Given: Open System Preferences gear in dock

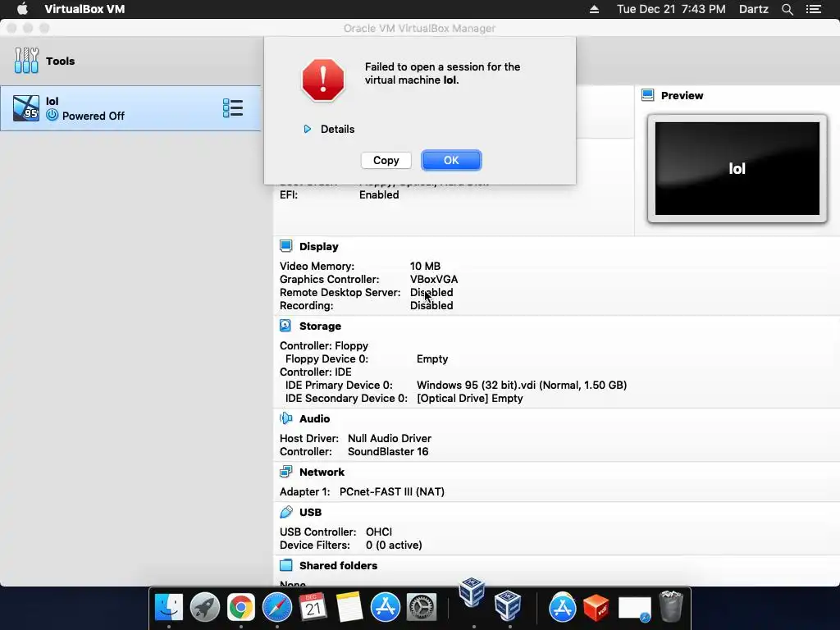Looking at the screenshot, I should (422, 607).
